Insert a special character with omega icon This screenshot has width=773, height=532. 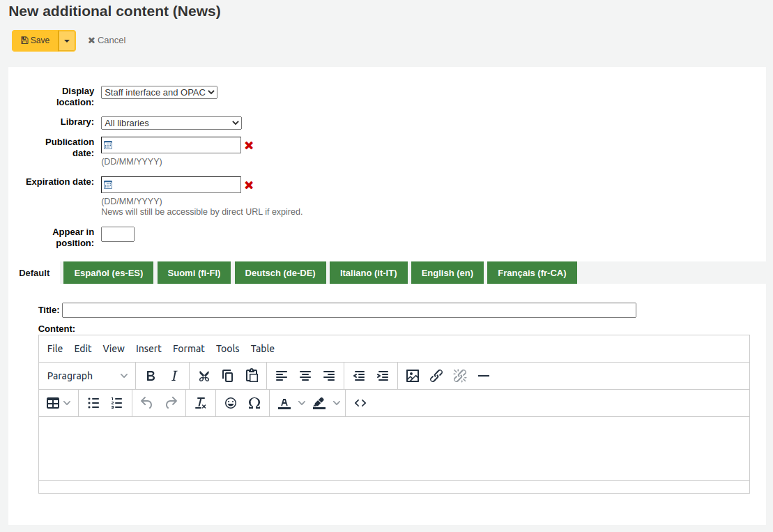(254, 403)
